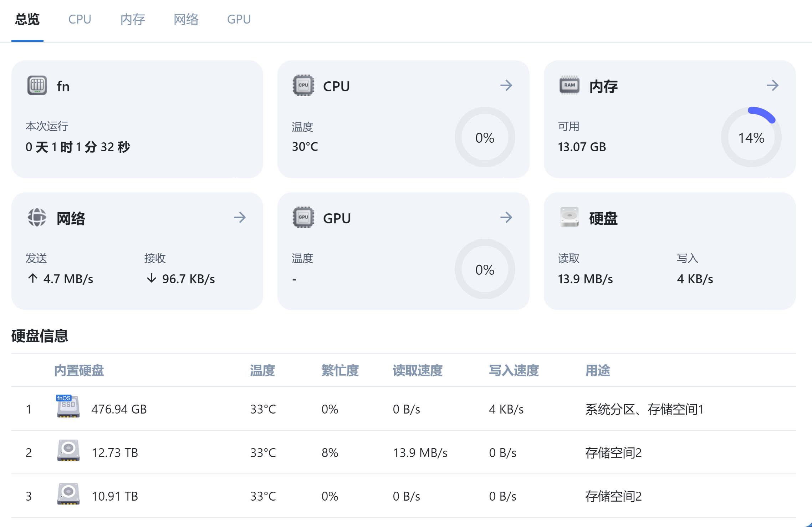Open 网络 details via arrow
Screen dimensions: 812x527
coord(240,217)
